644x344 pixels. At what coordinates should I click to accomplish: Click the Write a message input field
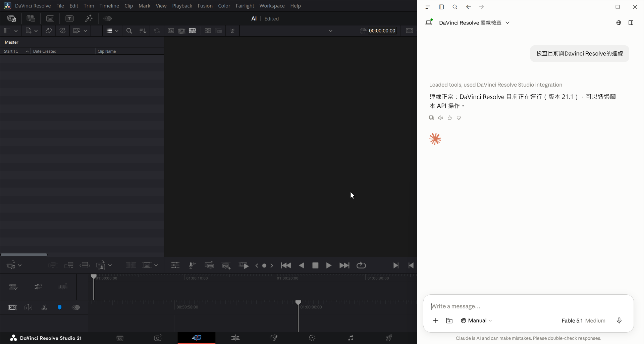528,306
